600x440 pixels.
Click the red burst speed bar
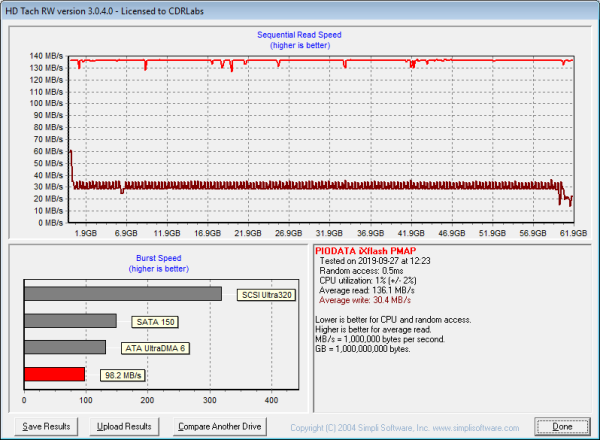click(x=54, y=374)
